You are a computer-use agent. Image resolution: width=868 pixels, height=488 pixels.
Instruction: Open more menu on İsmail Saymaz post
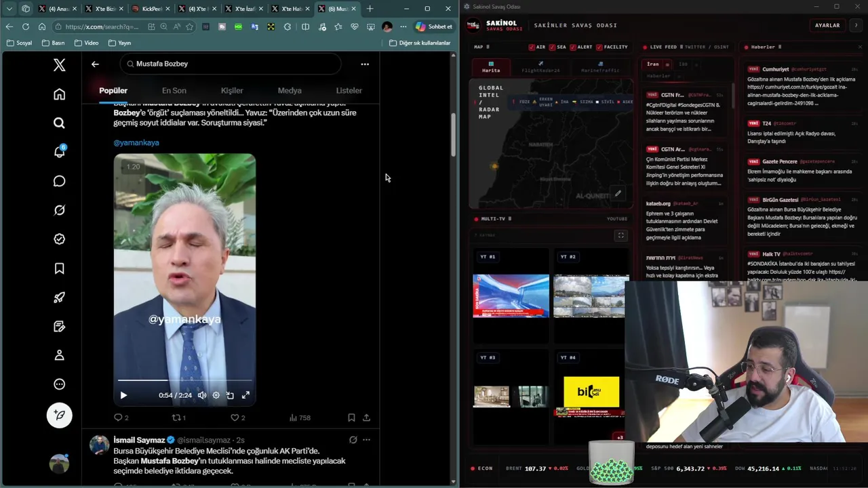[366, 440]
